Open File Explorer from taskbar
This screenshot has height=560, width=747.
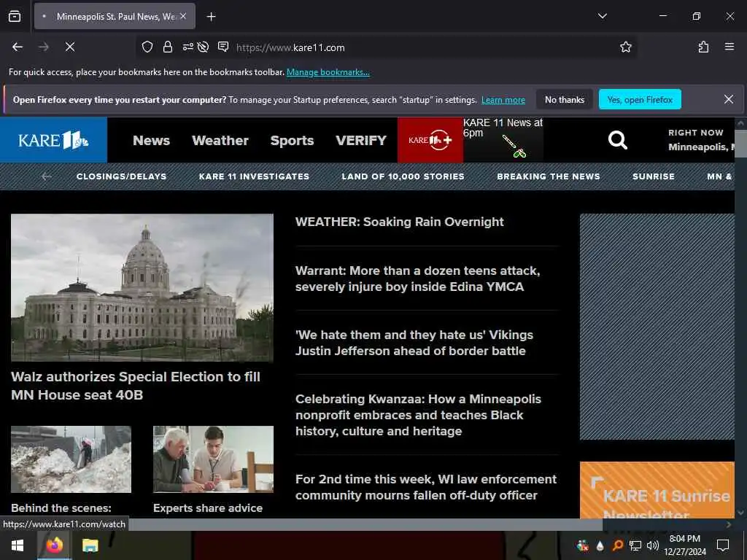click(90, 545)
